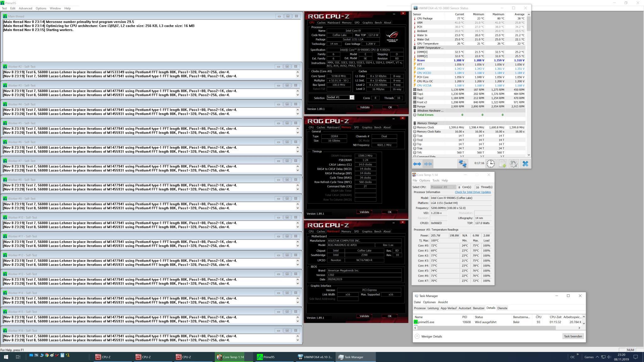Screen dimensions: 644x362
Task: Open Options menu in Core Temp
Action: [x=425, y=180]
